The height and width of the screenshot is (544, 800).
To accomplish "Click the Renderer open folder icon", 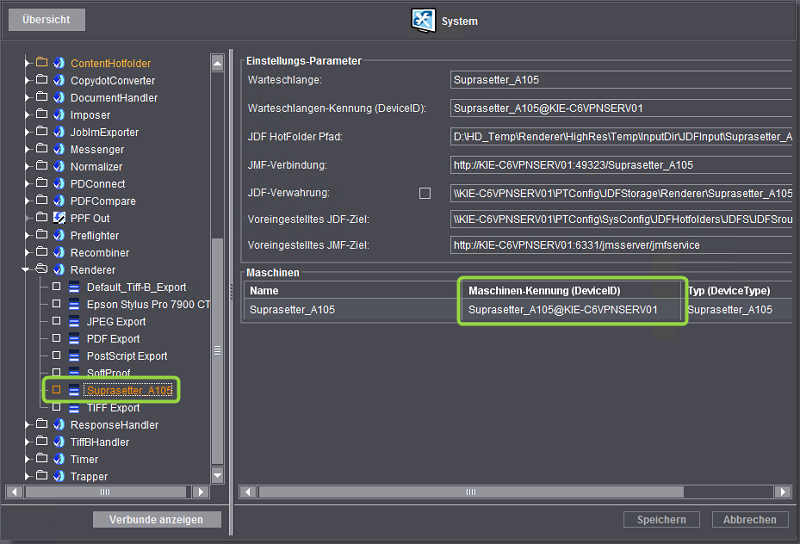I will coord(42,270).
